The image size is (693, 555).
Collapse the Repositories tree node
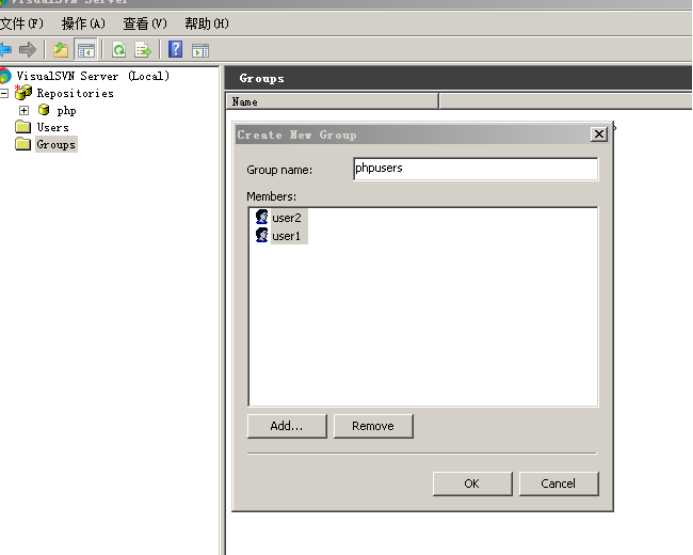pyautogui.click(x=4, y=93)
